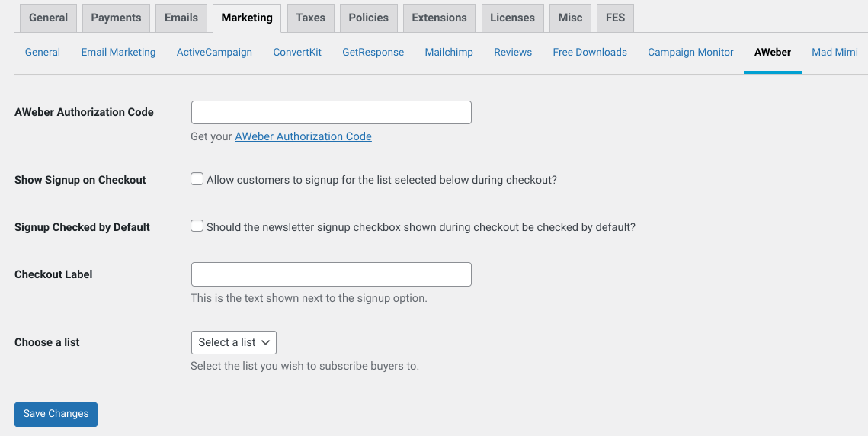Enable Show Signup on Checkout checkbox

click(x=197, y=179)
